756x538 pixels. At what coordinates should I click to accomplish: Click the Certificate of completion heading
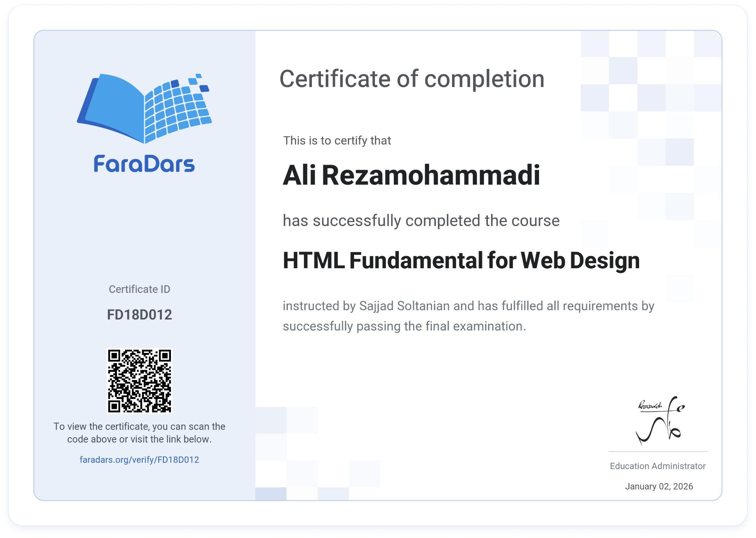coord(411,79)
